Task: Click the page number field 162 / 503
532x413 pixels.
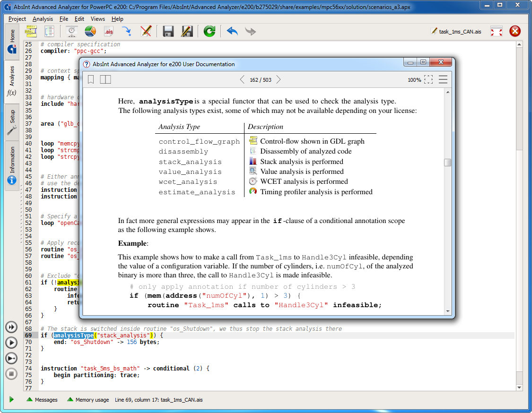Action: [260, 80]
